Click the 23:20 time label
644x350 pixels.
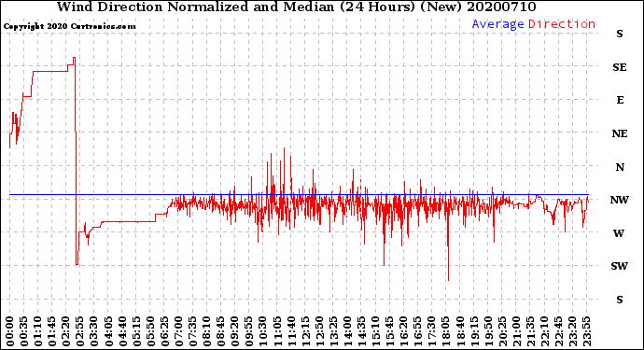pyautogui.click(x=572, y=331)
